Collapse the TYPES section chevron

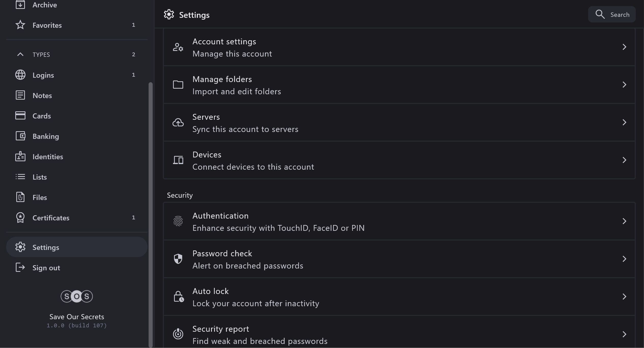click(20, 54)
